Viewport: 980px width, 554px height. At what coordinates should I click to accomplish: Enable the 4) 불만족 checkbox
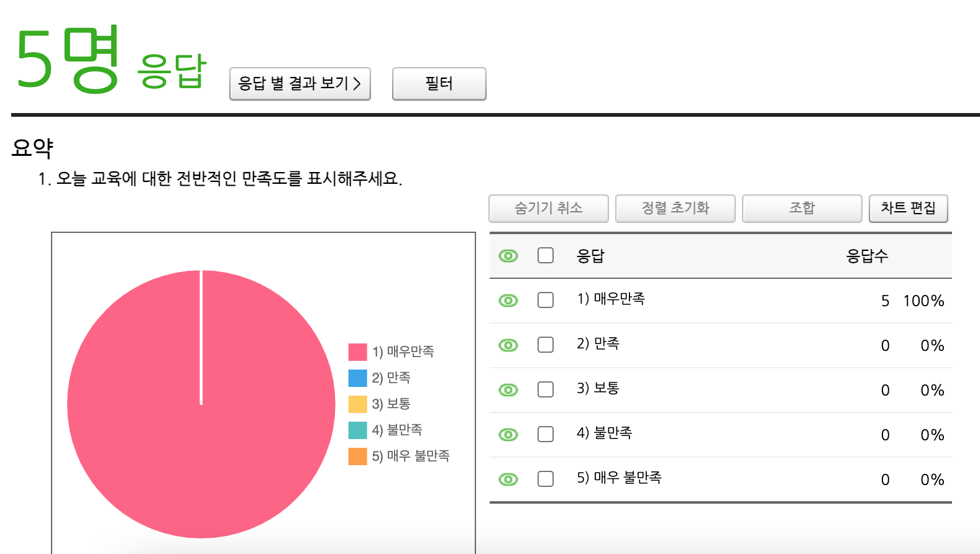point(546,434)
